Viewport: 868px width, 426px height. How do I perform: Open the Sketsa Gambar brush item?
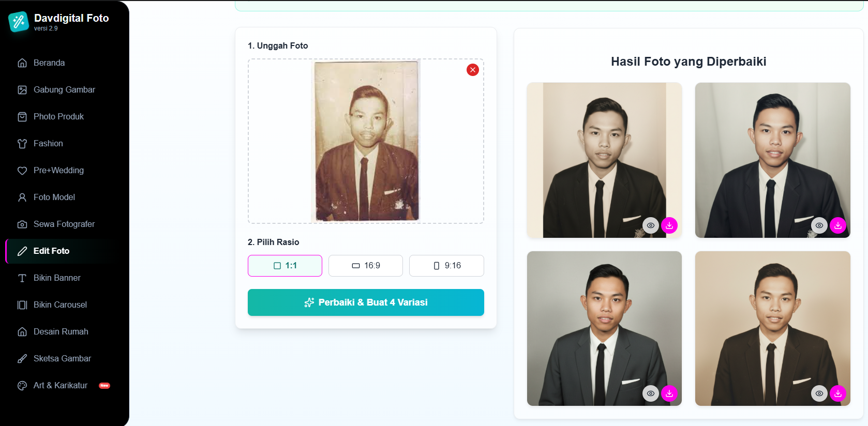62,359
